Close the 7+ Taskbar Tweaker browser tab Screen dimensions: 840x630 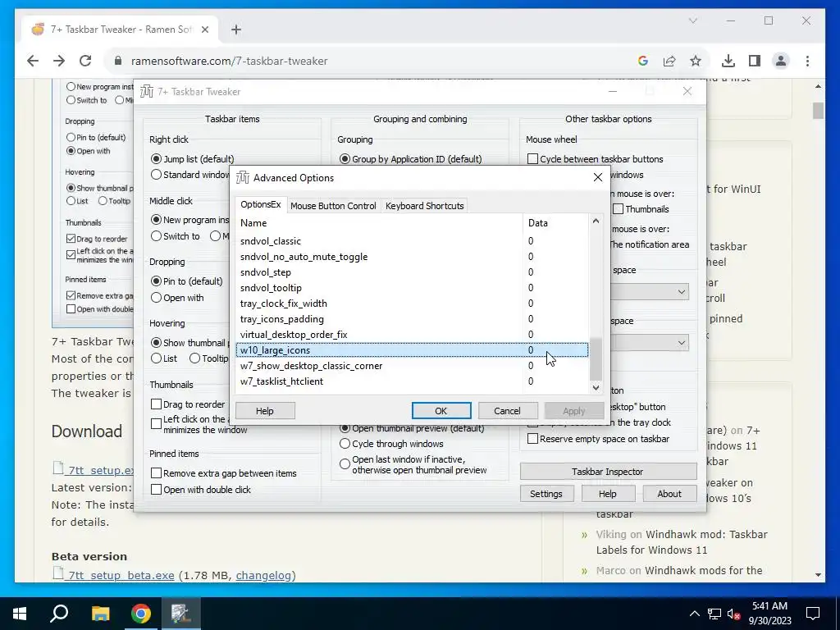[x=204, y=30]
